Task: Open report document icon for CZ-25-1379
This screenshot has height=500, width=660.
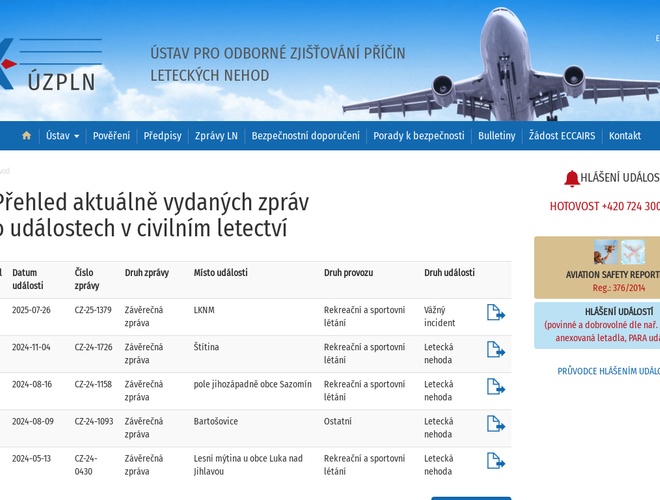Action: pyautogui.click(x=495, y=313)
